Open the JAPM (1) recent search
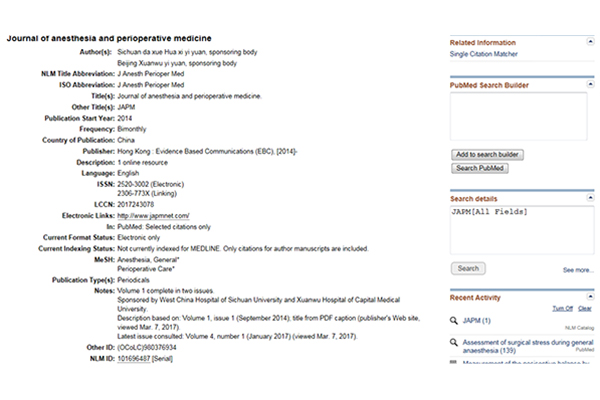The height and width of the screenshot is (400, 600). (x=476, y=321)
